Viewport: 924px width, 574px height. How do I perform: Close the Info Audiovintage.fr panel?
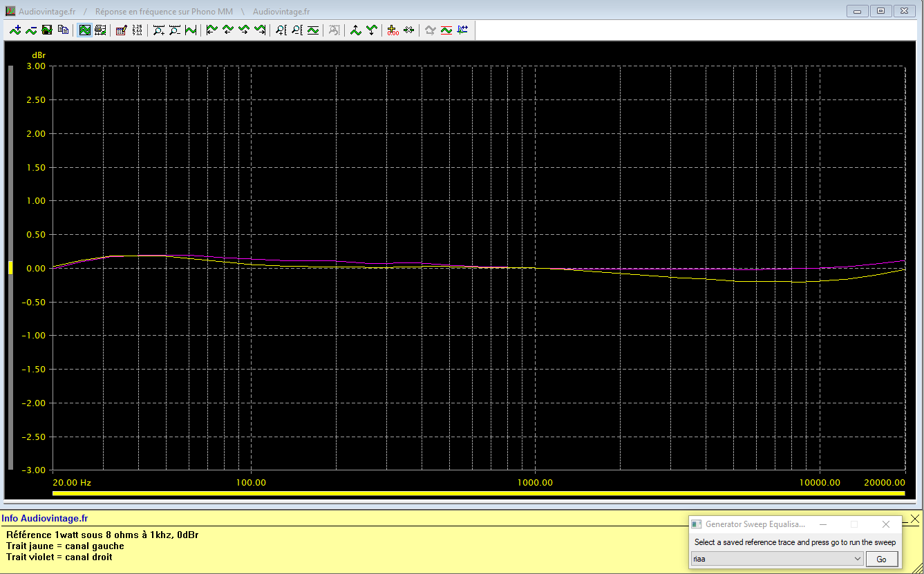[915, 518]
